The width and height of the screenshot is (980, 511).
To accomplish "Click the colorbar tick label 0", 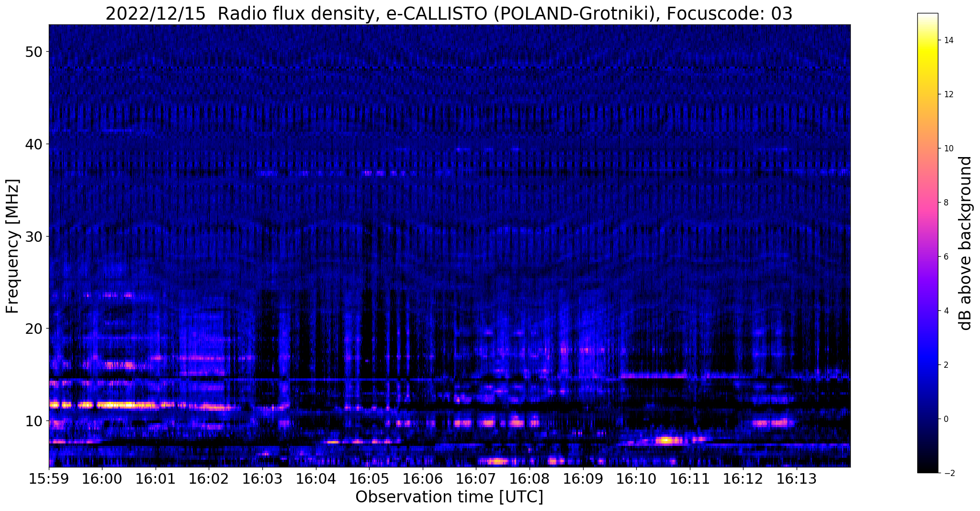I will pyautogui.click(x=946, y=419).
